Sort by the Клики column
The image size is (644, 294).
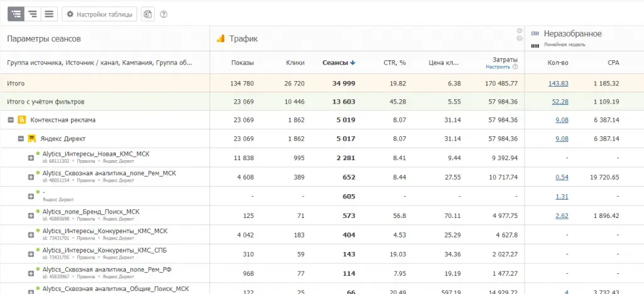pos(296,63)
